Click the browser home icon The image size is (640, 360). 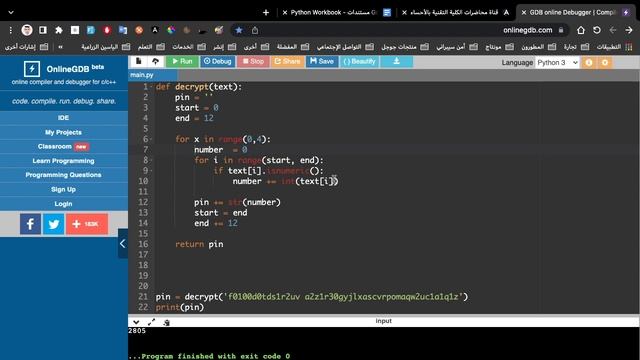tap(581, 30)
